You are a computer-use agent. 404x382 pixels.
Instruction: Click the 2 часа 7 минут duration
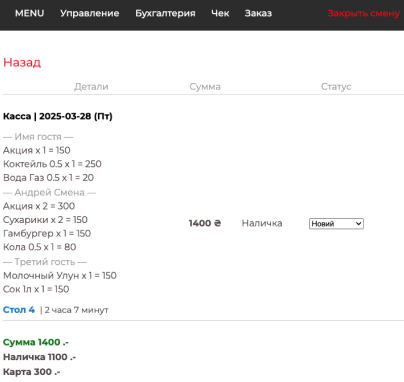(x=77, y=310)
